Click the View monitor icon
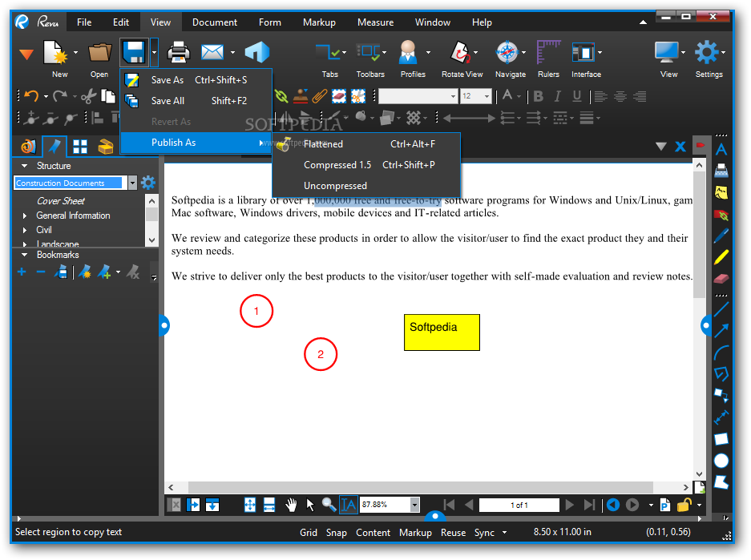This screenshot has width=751, height=560. (x=667, y=52)
